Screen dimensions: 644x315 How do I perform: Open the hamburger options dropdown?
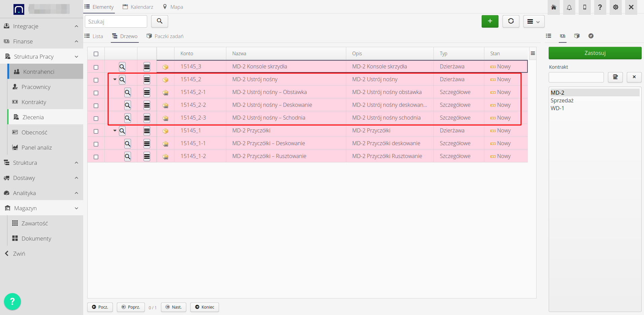pos(534,22)
